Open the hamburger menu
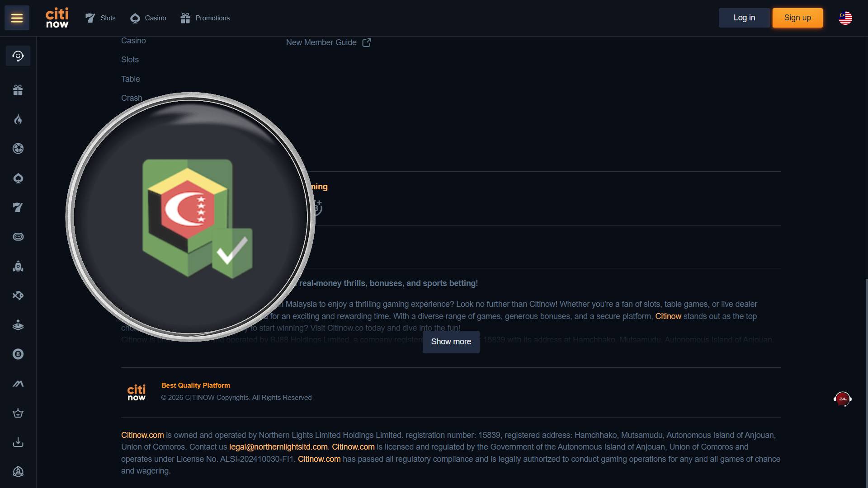Viewport: 868px width, 488px height. point(17,18)
